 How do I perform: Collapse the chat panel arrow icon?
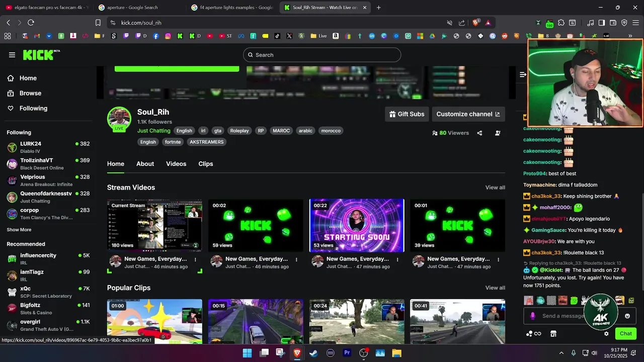click(523, 74)
